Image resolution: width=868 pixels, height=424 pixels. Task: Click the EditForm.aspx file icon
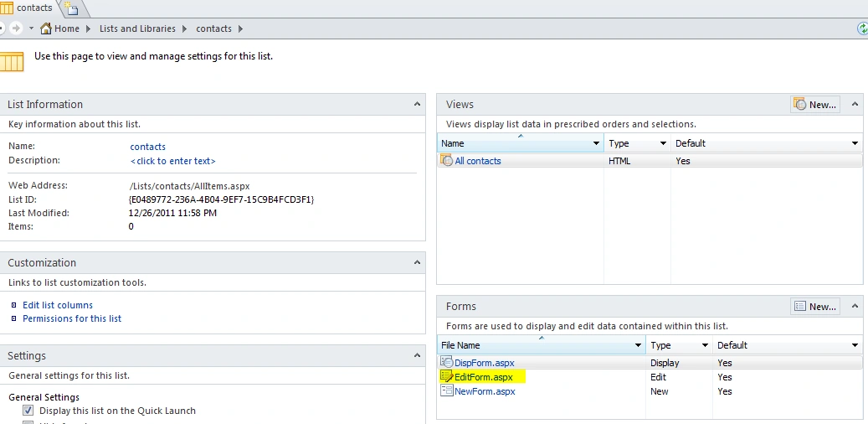[x=446, y=377]
